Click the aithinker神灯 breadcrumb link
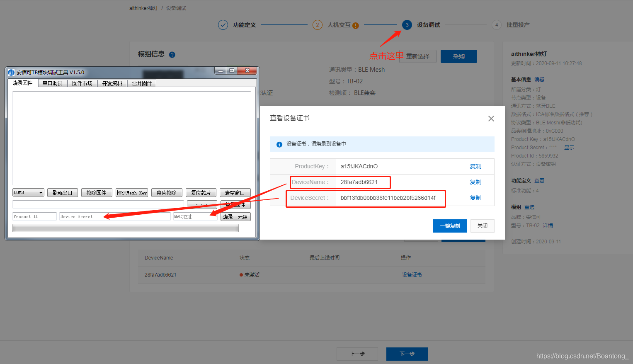This screenshot has height=364, width=633. click(x=143, y=8)
